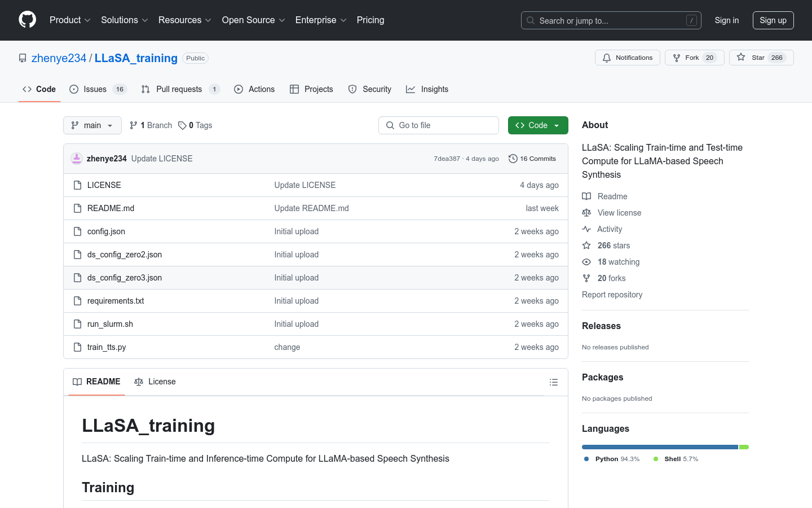The height and width of the screenshot is (508, 812).
Task: Click the star icon next to 266 stars
Action: [586, 246]
